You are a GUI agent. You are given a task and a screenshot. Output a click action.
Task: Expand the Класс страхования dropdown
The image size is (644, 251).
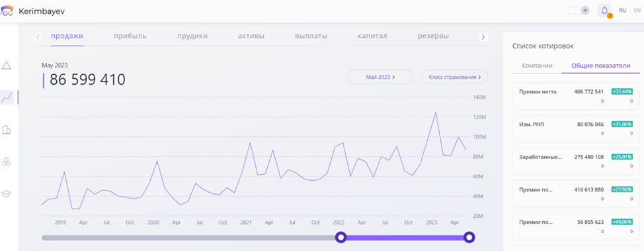click(x=455, y=77)
